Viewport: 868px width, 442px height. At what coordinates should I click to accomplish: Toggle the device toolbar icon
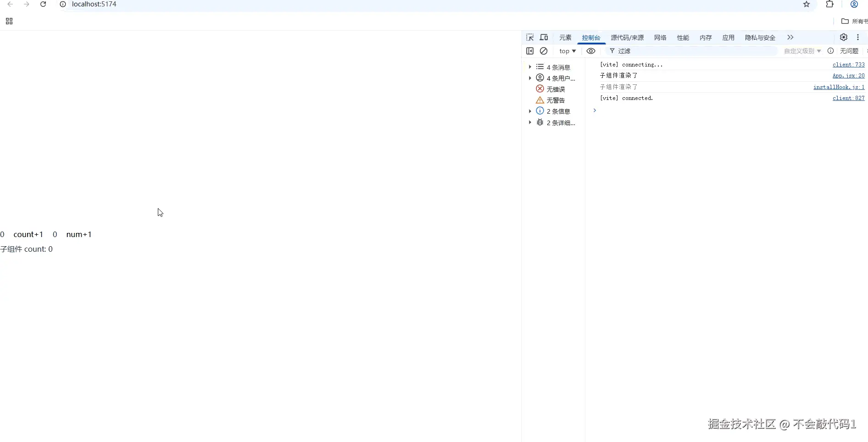point(544,38)
